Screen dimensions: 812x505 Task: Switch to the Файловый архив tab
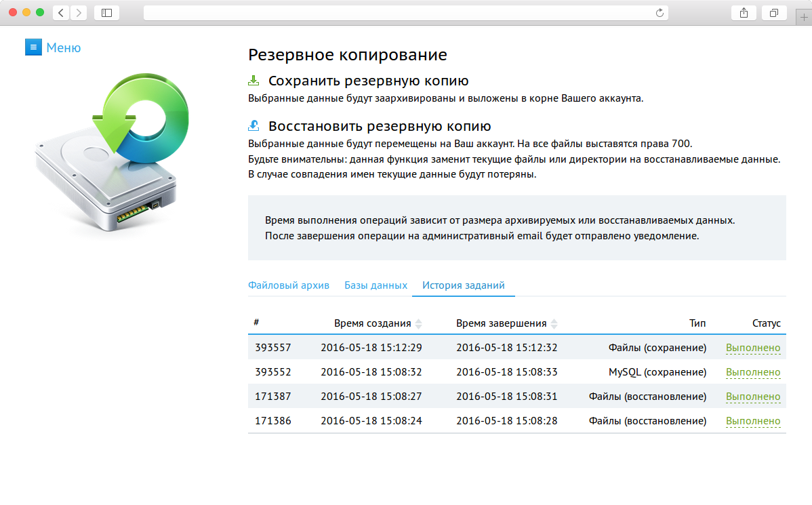(x=289, y=285)
